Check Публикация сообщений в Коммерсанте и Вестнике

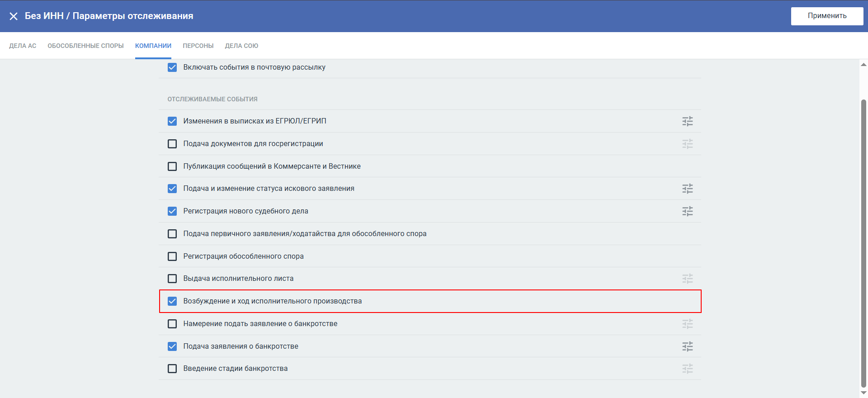click(172, 166)
